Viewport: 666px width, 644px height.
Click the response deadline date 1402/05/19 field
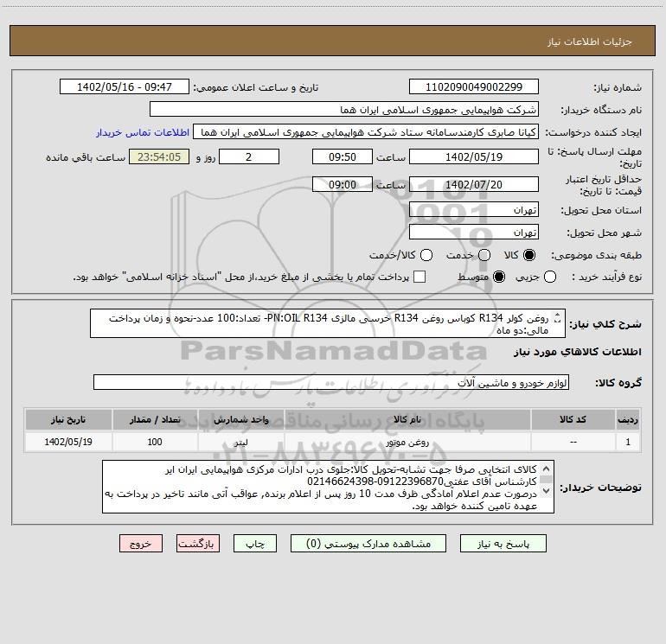point(474,156)
